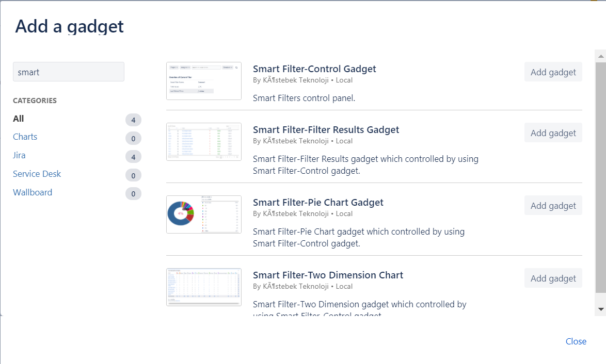Screen dimensions: 606x364
Task: Click the Smart Filter-Two Dimension Chart thumbnail
Action: tap(204, 287)
